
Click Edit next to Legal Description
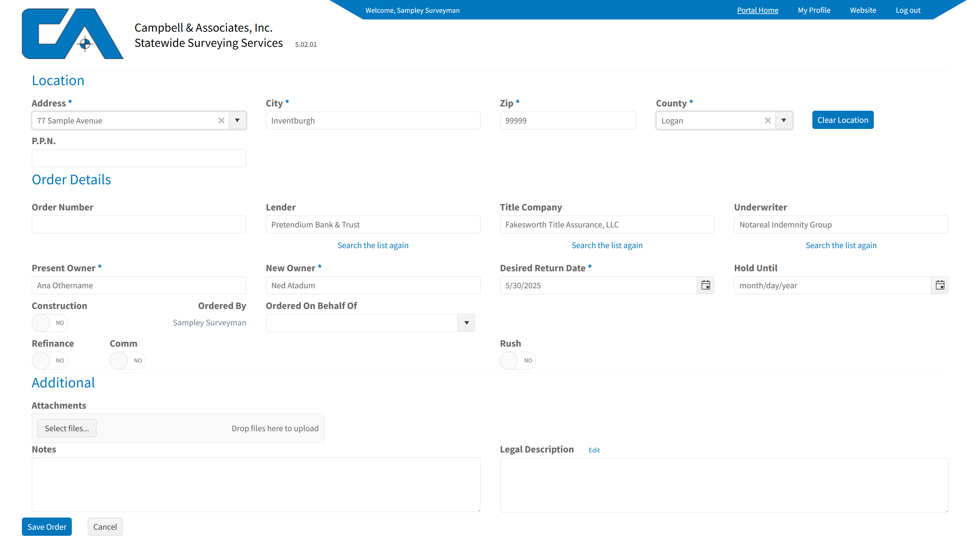tap(594, 450)
